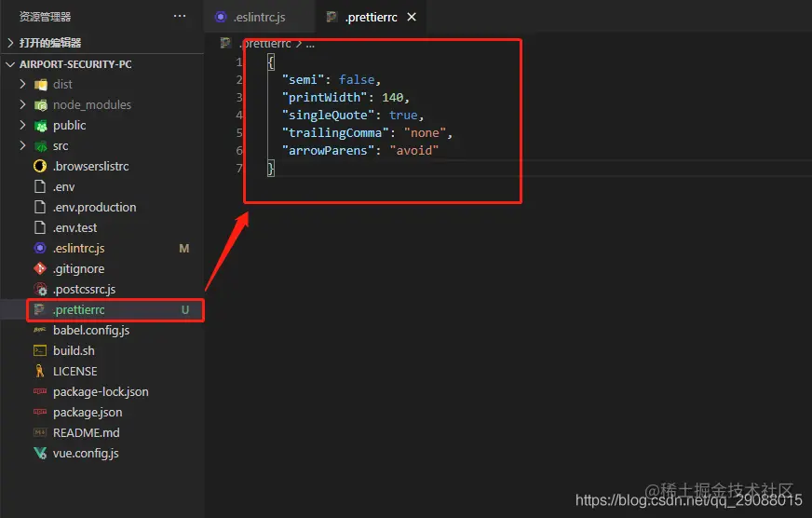Click the dist folder icon
Viewport: 812px width, 518px height.
pyautogui.click(x=40, y=85)
